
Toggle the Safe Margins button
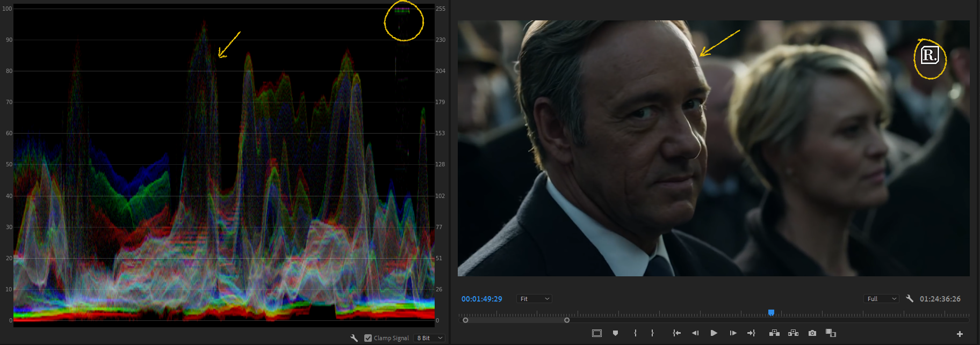click(596, 333)
